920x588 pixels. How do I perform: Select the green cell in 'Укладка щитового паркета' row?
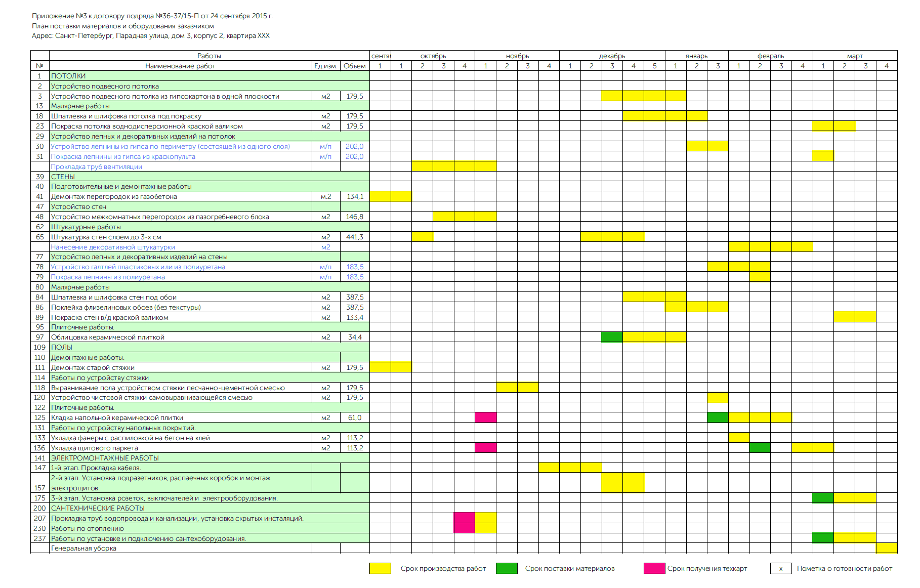760,448
